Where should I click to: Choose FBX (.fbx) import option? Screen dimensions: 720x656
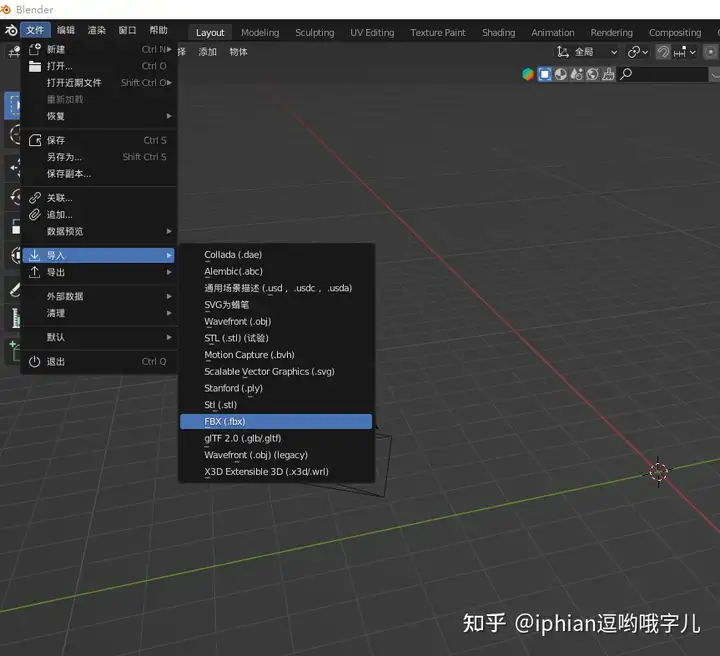276,421
